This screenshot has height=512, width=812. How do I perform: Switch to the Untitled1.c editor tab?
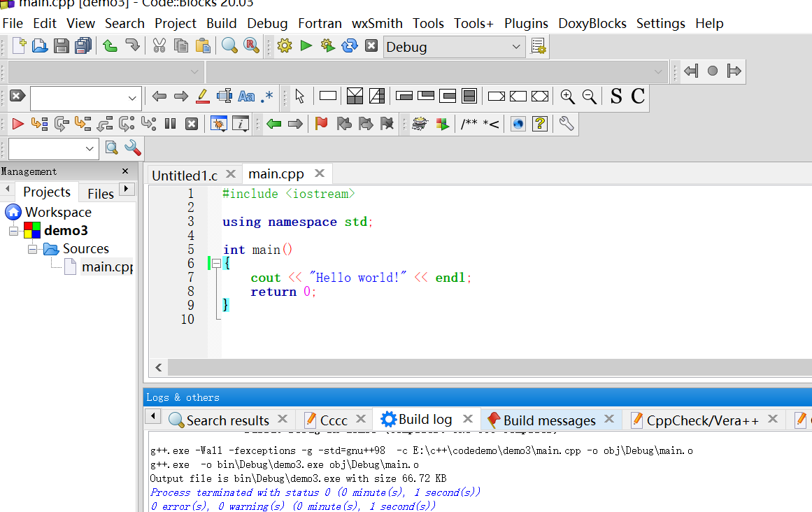(x=185, y=175)
